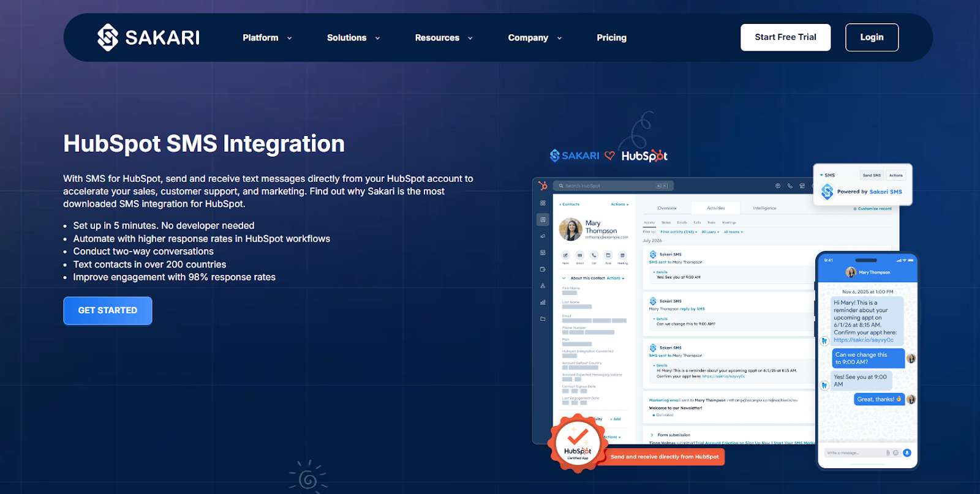Click the Actions button in SMS card
Screen dimensions: 980x494
coord(895,175)
